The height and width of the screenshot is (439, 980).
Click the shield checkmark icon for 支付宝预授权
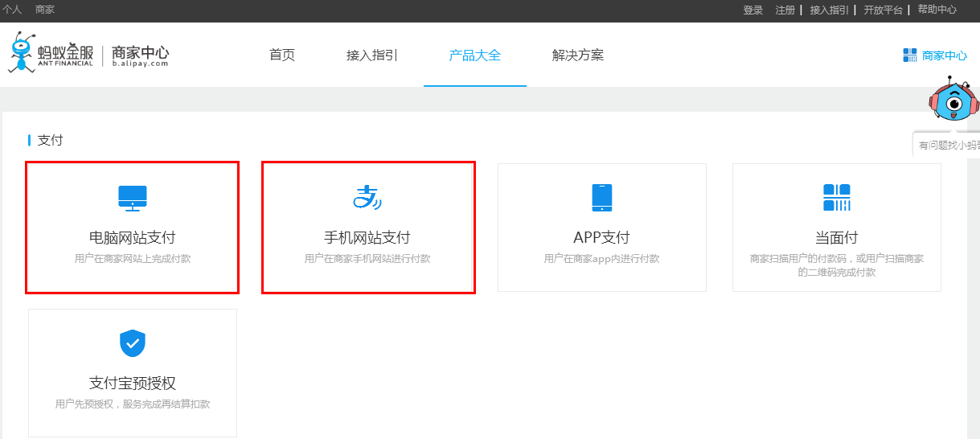132,343
